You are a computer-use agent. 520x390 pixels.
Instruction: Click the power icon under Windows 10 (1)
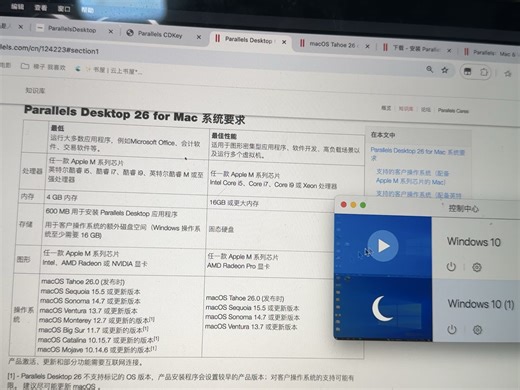coord(452,329)
